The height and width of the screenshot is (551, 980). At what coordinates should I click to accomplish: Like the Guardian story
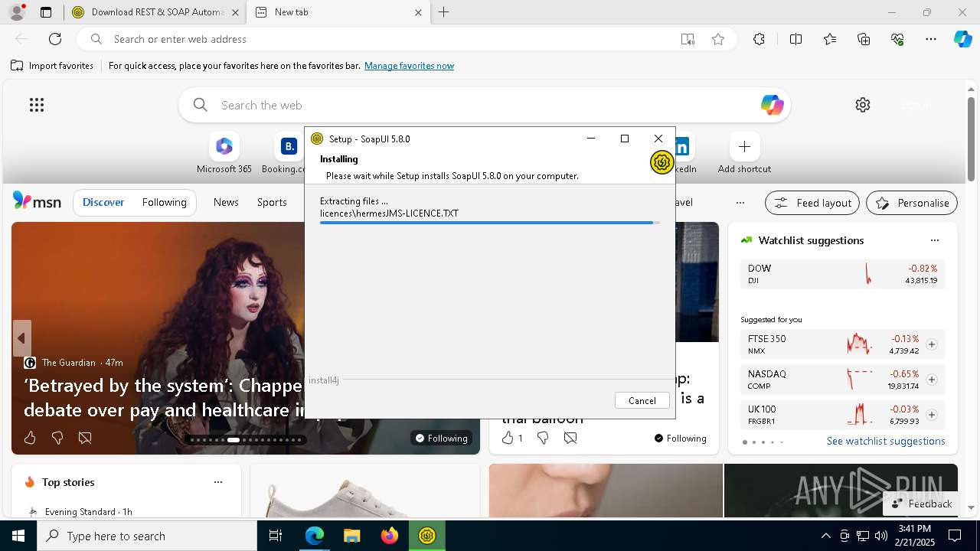pyautogui.click(x=30, y=438)
